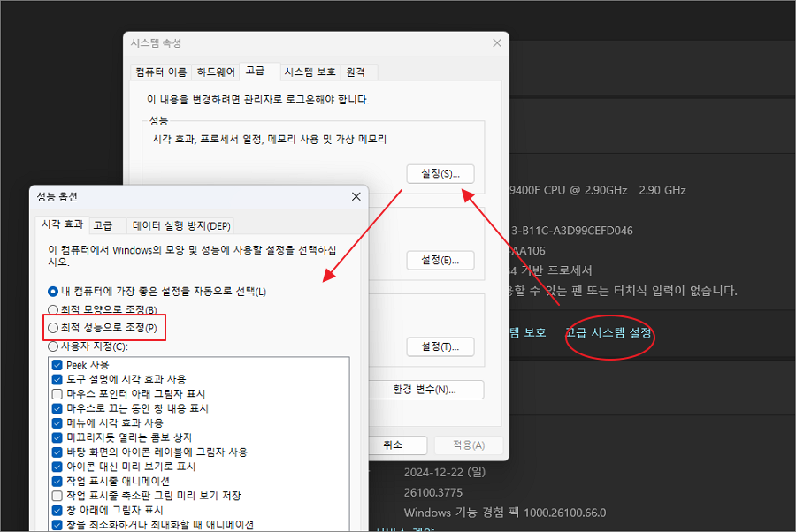Open 시스템 보호 tab in 시스템 속성
The width and height of the screenshot is (796, 532).
[310, 72]
